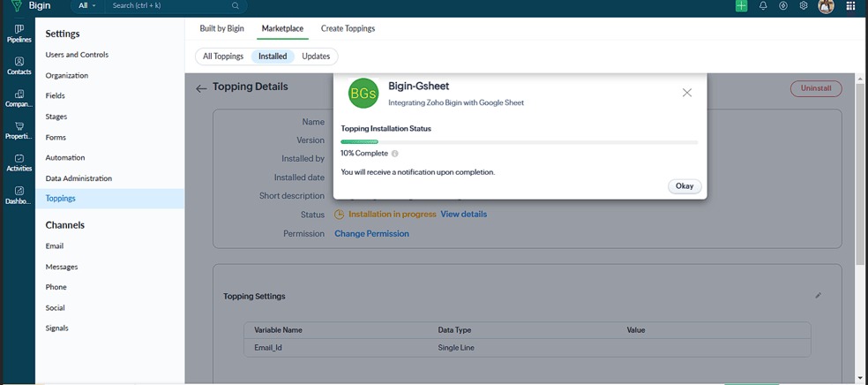Open the notifications bell icon

763,5
